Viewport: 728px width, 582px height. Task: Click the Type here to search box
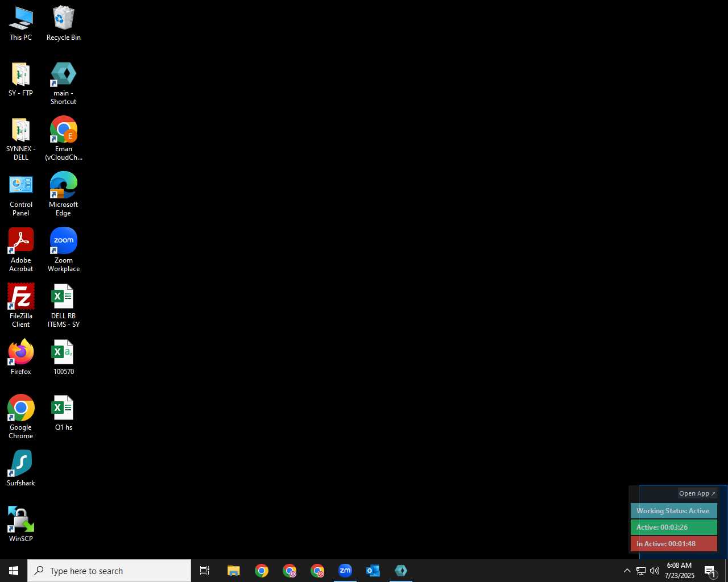109,571
